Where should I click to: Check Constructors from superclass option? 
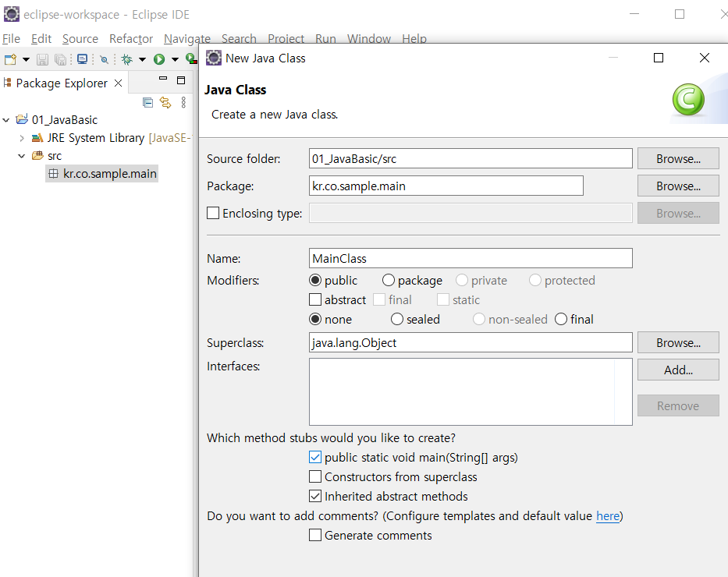315,477
